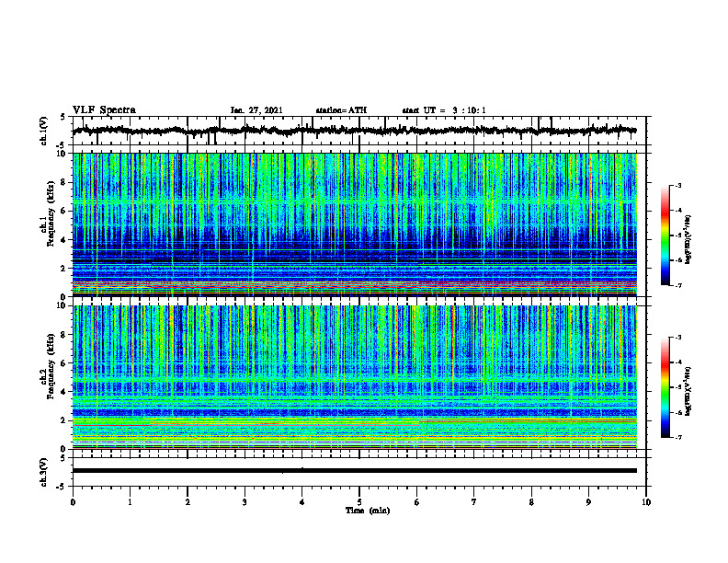Select the 'start UT = 3:10:1' text
The height and width of the screenshot is (563, 728).
pyautogui.click(x=444, y=110)
